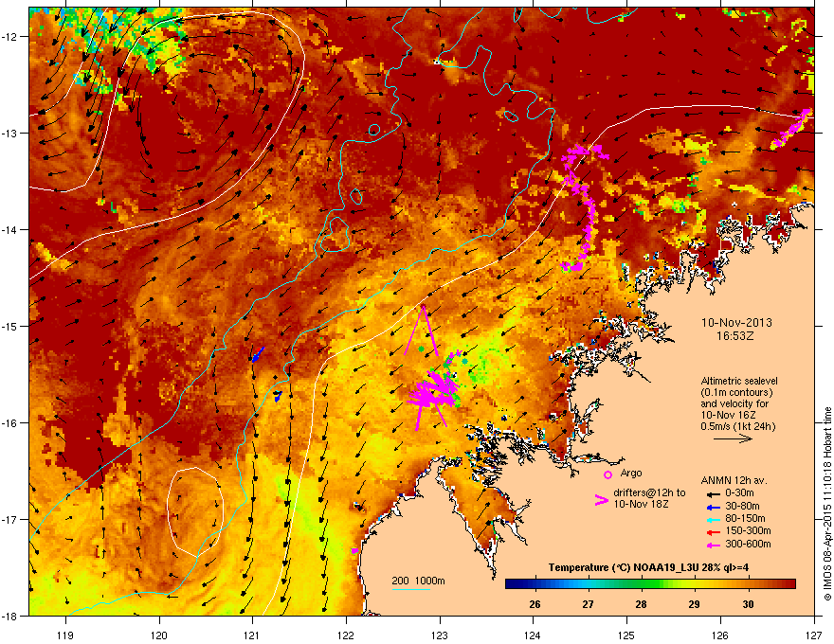The image size is (834, 644).
Task: Click the 'drifters@12h to' legend text
Action: coord(649,493)
